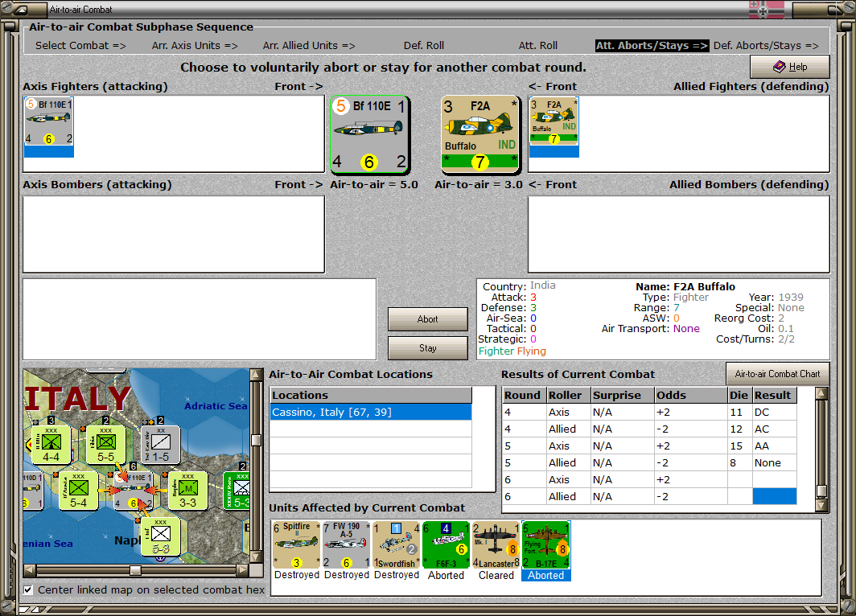Image resolution: width=856 pixels, height=616 pixels.
Task: Select the aborted F6F-3 unit counter
Action: 446,545
